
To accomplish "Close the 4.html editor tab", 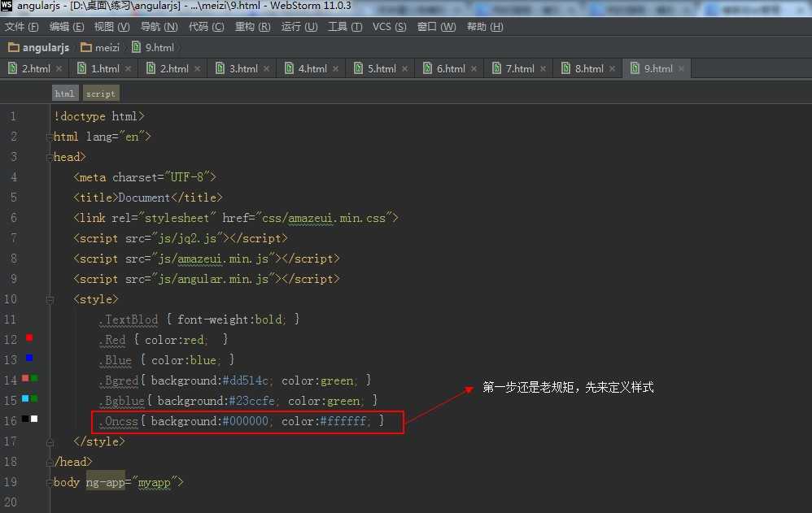I will tap(335, 69).
